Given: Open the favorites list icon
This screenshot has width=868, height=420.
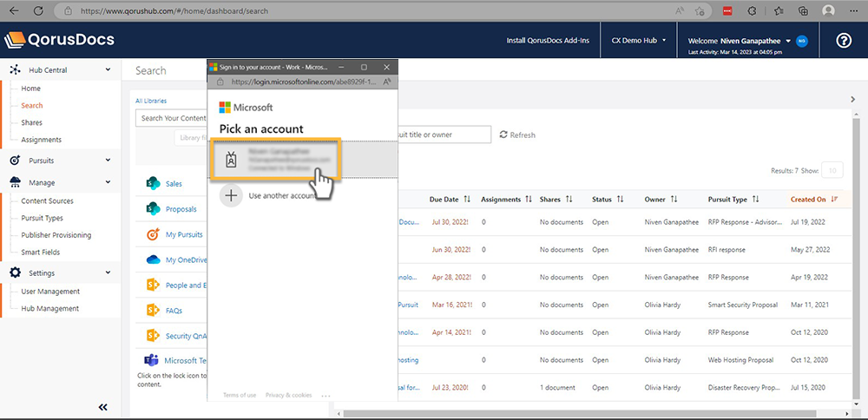Looking at the screenshot, I should tap(779, 10).
